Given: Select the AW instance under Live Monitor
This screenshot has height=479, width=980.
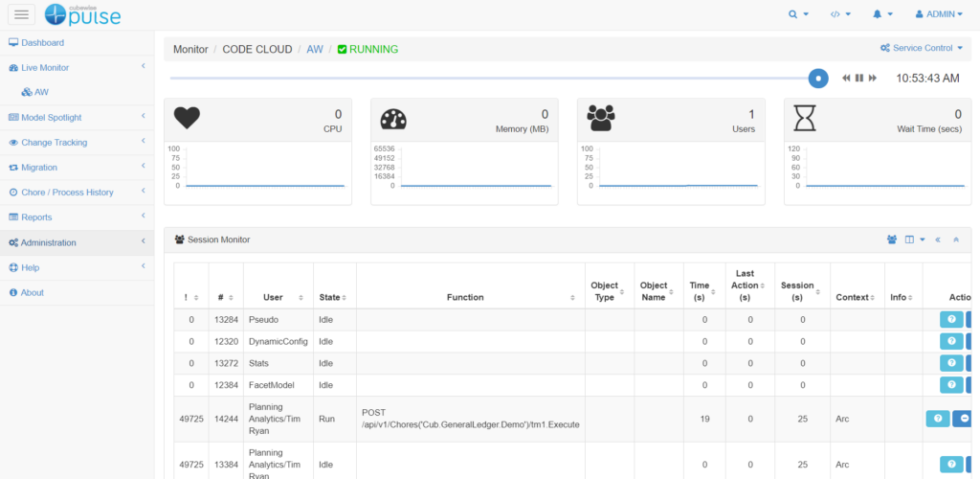Looking at the screenshot, I should (x=41, y=92).
